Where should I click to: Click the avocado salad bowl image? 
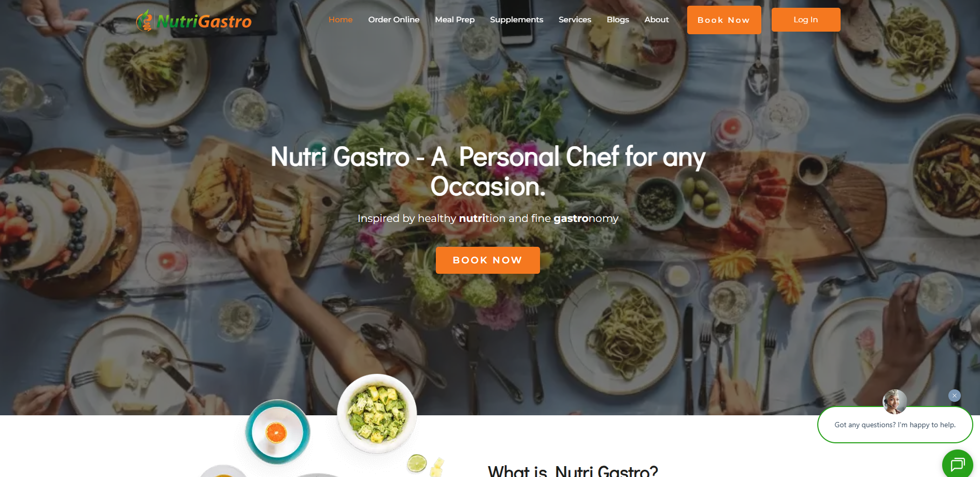[377, 414]
